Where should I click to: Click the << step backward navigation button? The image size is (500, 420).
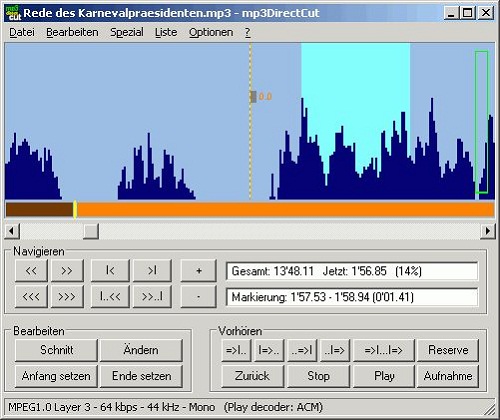tap(31, 271)
